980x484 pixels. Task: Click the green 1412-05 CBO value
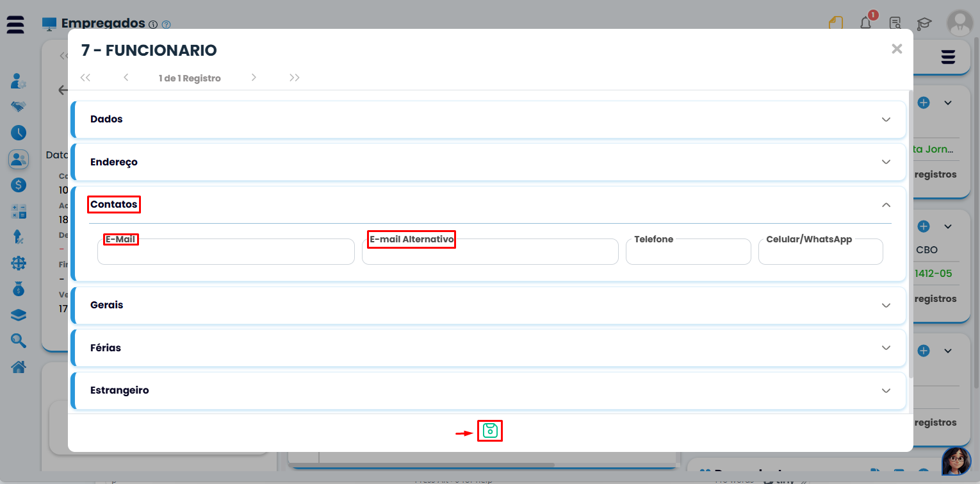pyautogui.click(x=933, y=274)
